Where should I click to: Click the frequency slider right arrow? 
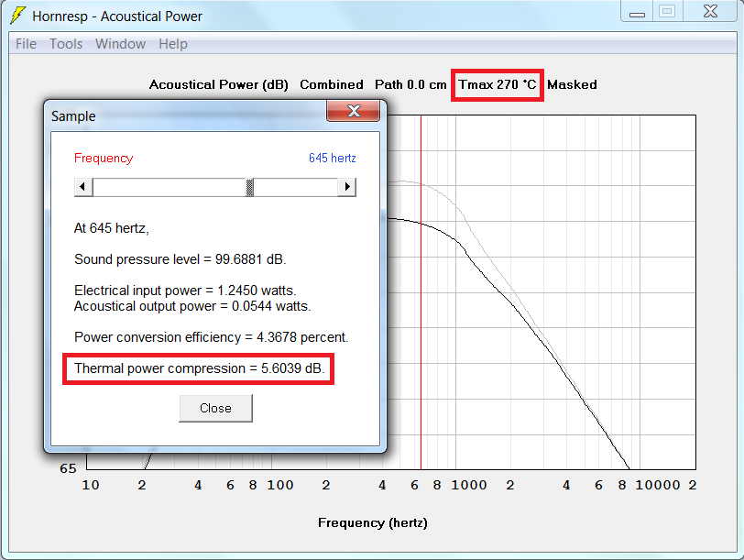pyautogui.click(x=347, y=187)
